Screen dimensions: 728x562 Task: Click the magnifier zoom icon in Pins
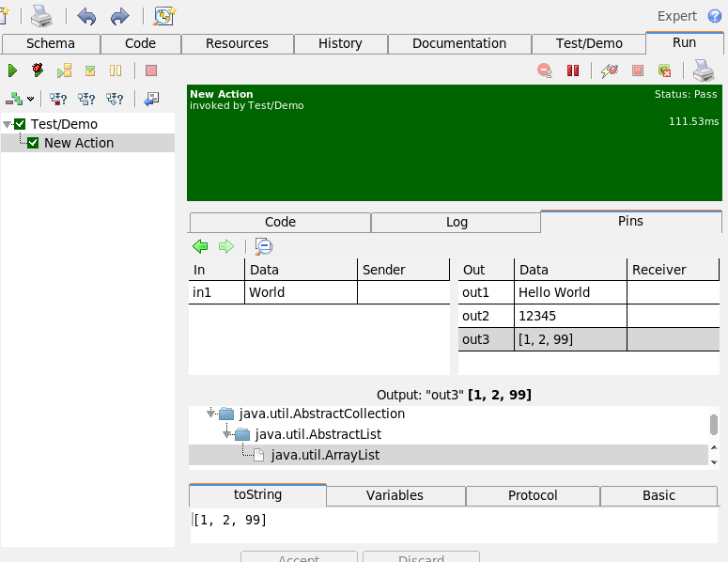tap(264, 246)
